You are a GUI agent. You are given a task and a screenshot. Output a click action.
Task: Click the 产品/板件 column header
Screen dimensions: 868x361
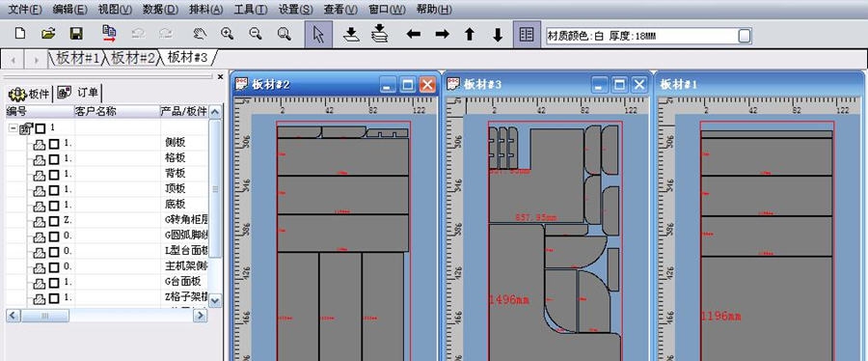[x=184, y=111]
